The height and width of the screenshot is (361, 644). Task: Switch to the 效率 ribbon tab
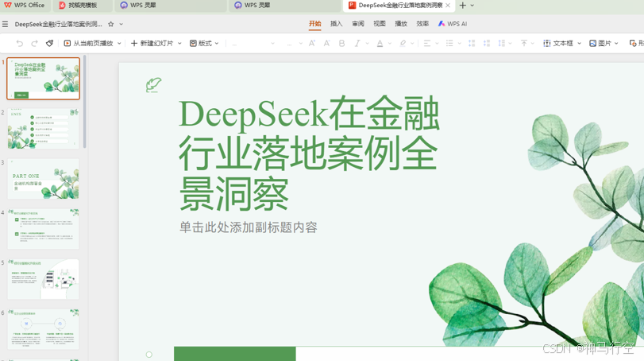pyautogui.click(x=422, y=24)
